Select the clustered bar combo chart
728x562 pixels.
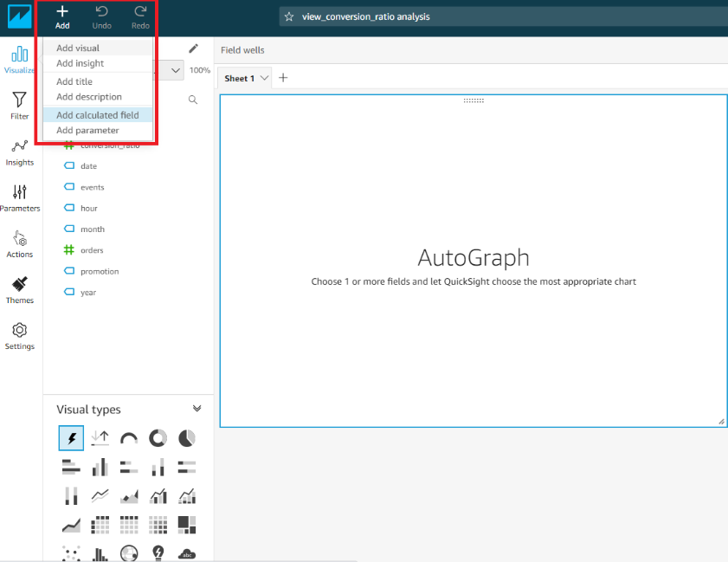click(158, 495)
